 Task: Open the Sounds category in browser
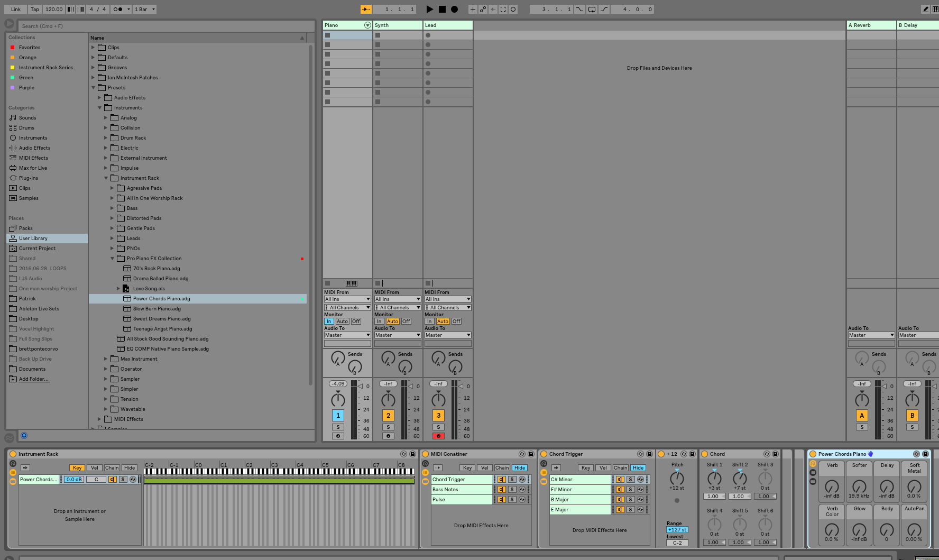(x=27, y=118)
